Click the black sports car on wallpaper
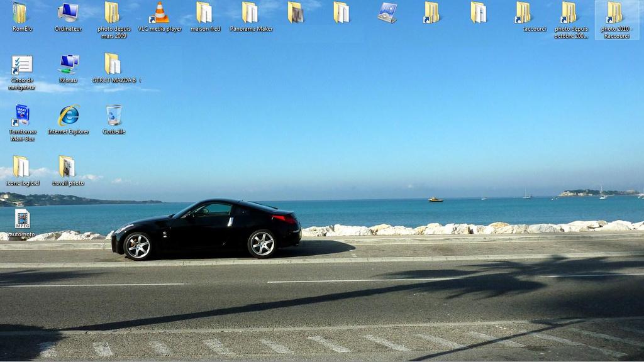Image resolution: width=644 pixels, height=362 pixels. [206, 229]
